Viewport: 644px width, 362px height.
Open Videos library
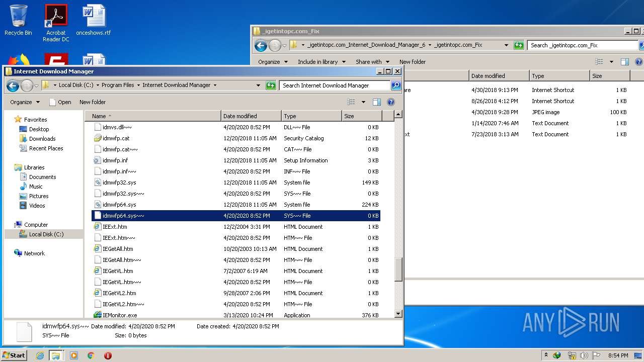(37, 206)
